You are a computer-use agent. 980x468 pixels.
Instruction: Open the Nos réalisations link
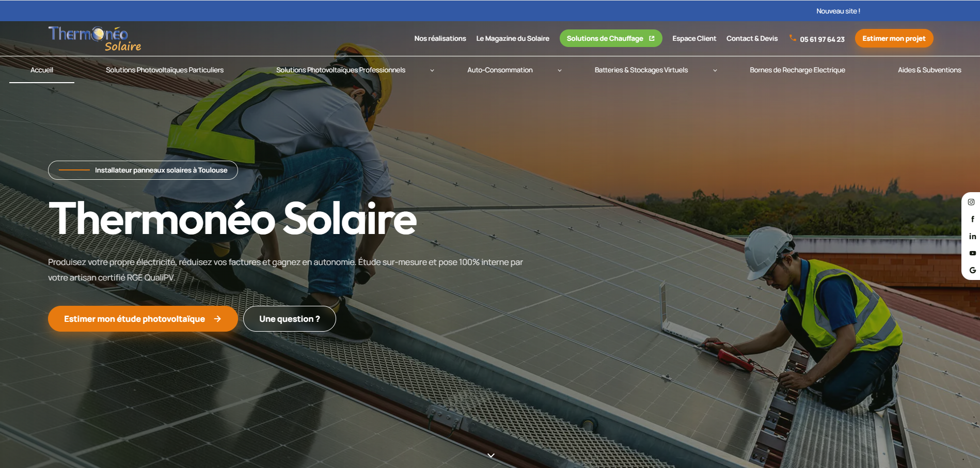pyautogui.click(x=440, y=38)
